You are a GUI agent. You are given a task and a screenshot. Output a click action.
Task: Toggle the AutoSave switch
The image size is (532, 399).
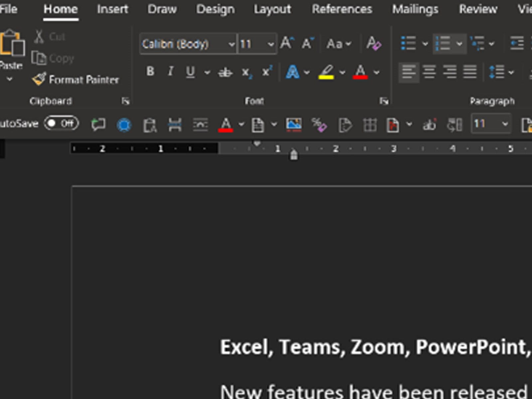tap(62, 124)
